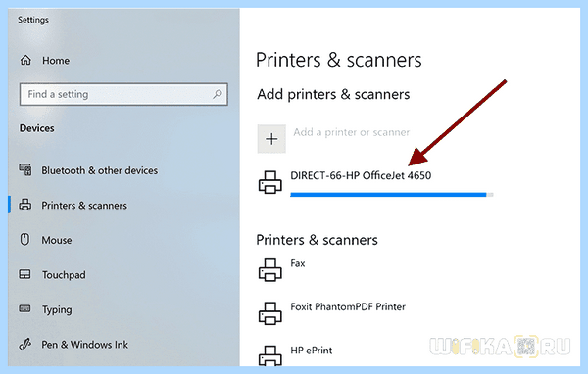Click the Home house icon
This screenshot has height=374, width=588.
pyautogui.click(x=25, y=60)
